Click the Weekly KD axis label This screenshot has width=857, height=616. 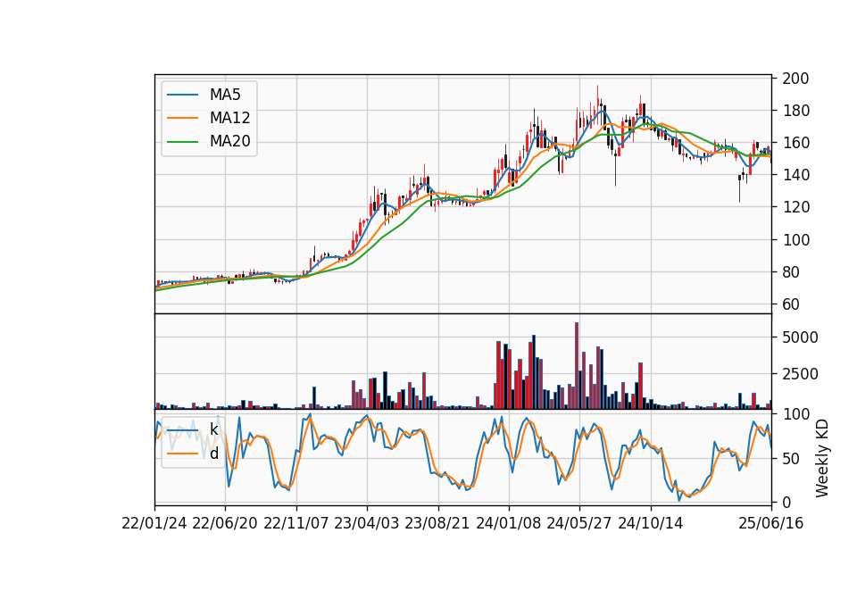(822, 458)
